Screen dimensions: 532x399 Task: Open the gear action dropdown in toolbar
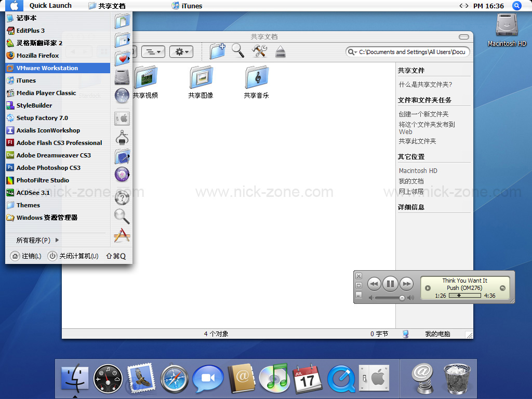(181, 51)
